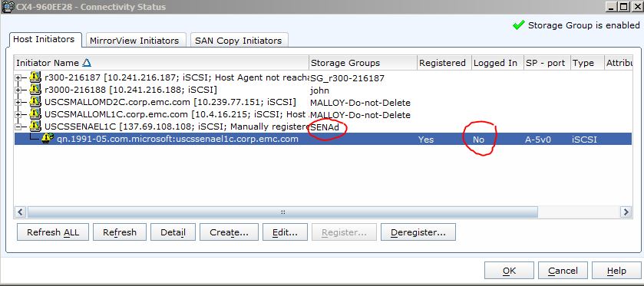Click the title bar application icon

click(8, 7)
